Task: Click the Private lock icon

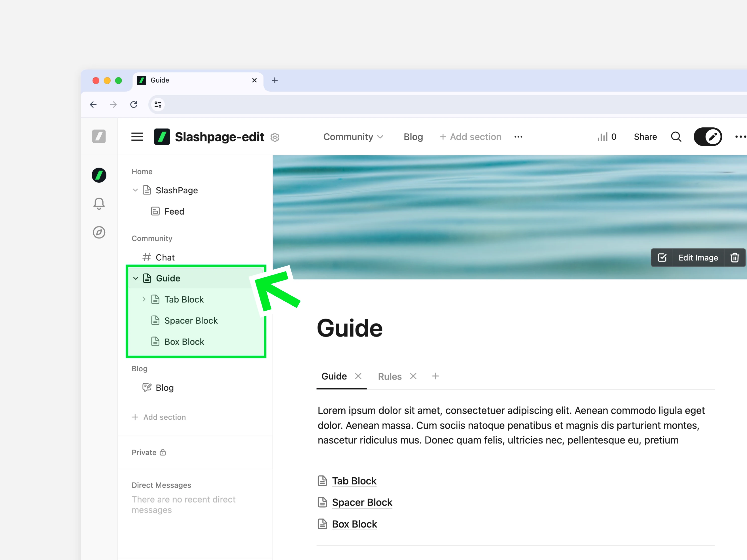Action: tap(163, 452)
